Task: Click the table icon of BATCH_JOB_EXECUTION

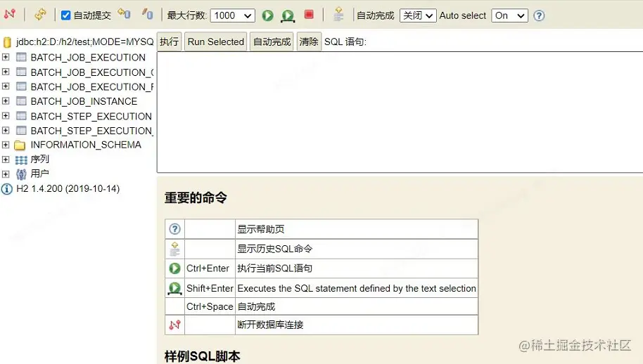Action: tap(21, 57)
